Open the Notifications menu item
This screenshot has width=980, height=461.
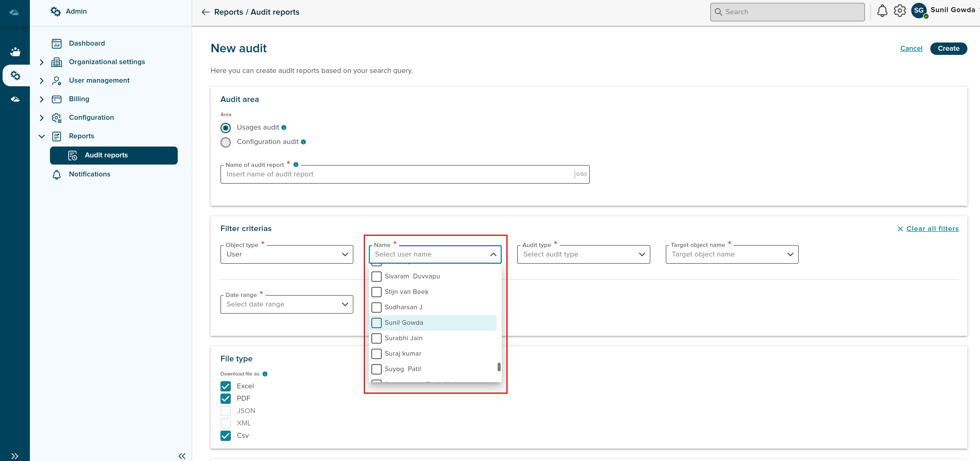point(89,174)
